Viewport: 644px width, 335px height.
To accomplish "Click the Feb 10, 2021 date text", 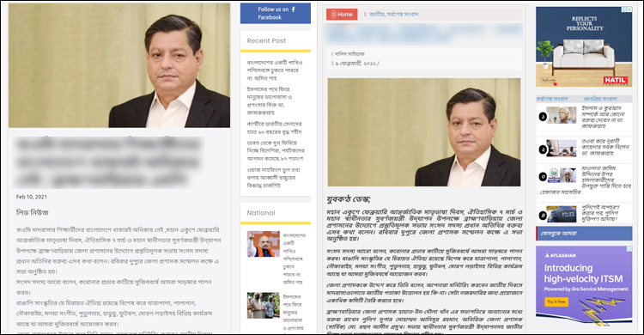I will point(32,197).
